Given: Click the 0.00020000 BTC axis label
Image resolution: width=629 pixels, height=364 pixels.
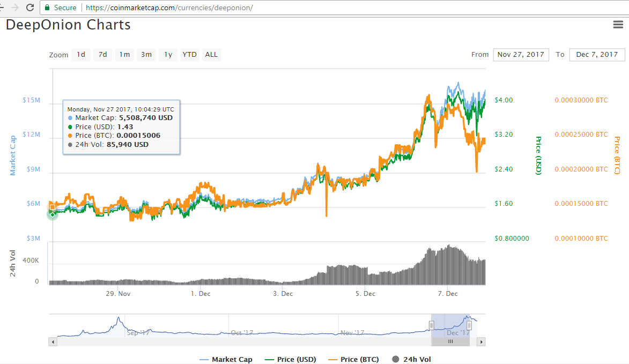Looking at the screenshot, I should click(x=581, y=169).
